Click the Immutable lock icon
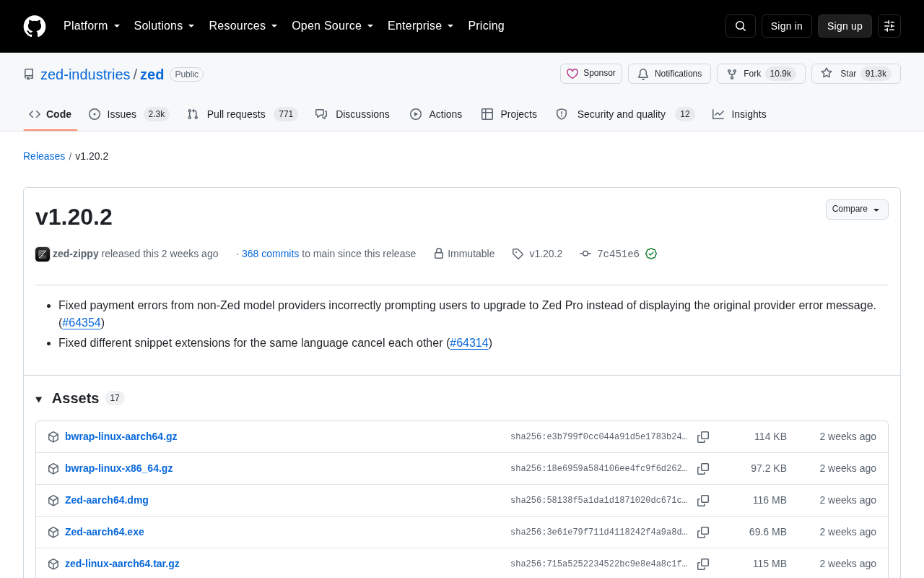 tap(438, 254)
